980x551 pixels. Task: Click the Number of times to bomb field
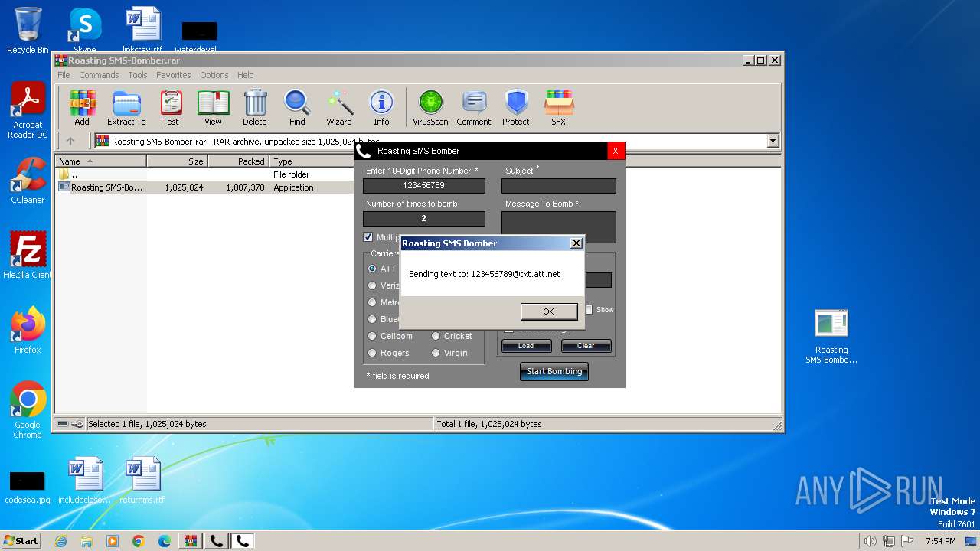point(424,219)
